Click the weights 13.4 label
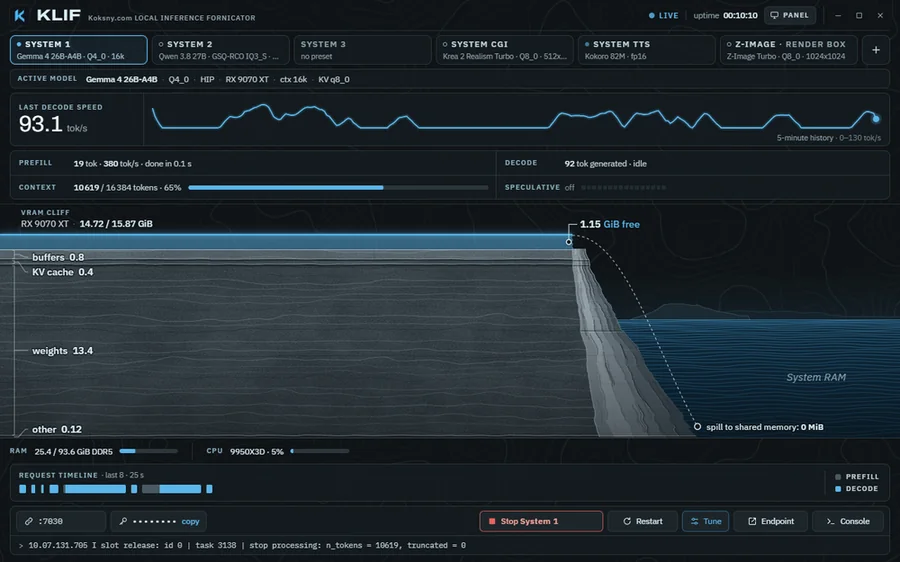Screen dimensions: 900x562 pyautogui.click(x=63, y=351)
